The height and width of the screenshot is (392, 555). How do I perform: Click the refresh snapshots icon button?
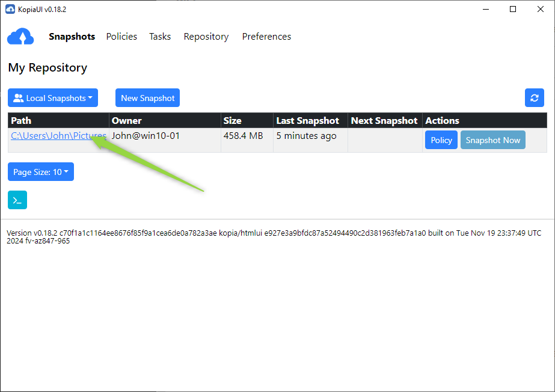coord(534,97)
